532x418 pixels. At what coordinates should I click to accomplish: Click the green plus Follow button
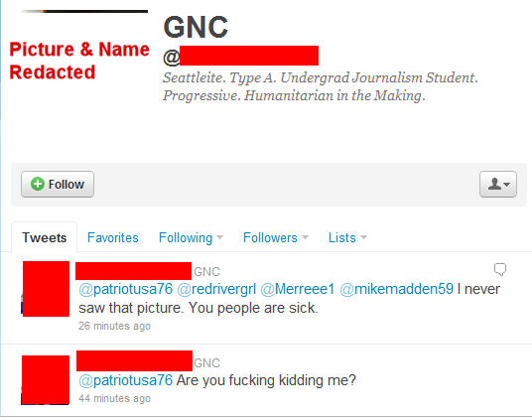click(58, 185)
